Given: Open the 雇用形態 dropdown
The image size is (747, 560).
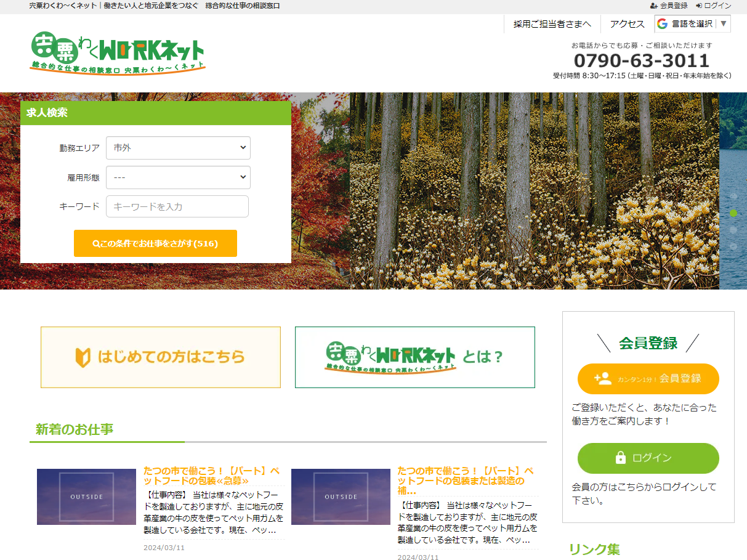Looking at the screenshot, I should coord(178,177).
